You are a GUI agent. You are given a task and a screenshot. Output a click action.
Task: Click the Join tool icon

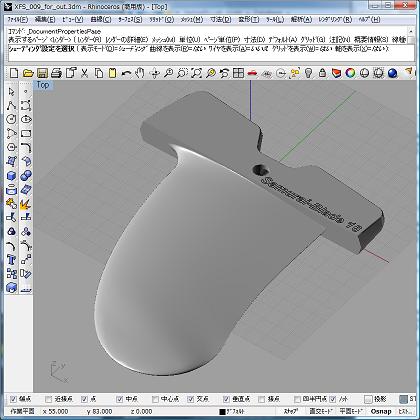point(11,203)
